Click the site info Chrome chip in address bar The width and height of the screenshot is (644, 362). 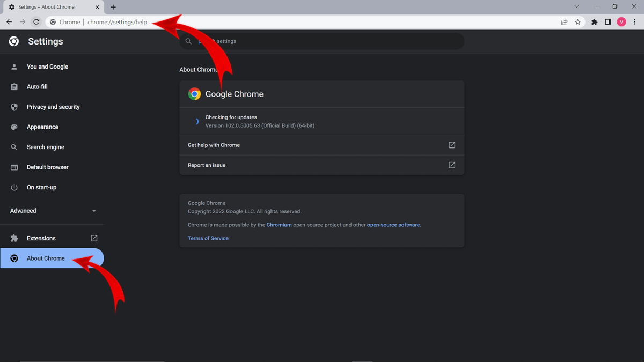coord(65,22)
